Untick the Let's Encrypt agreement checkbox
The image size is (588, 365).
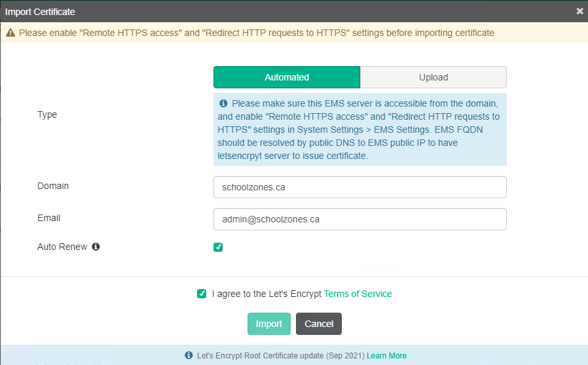202,294
